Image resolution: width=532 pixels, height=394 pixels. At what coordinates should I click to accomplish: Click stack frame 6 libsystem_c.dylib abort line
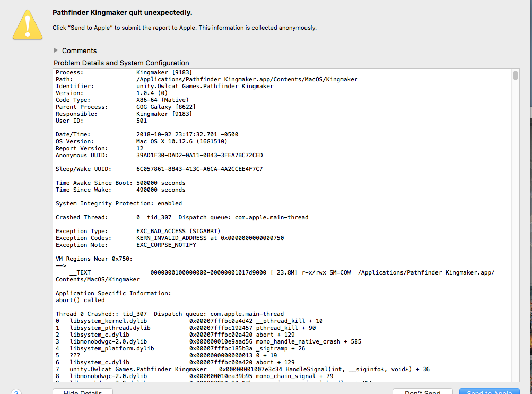[x=175, y=363]
